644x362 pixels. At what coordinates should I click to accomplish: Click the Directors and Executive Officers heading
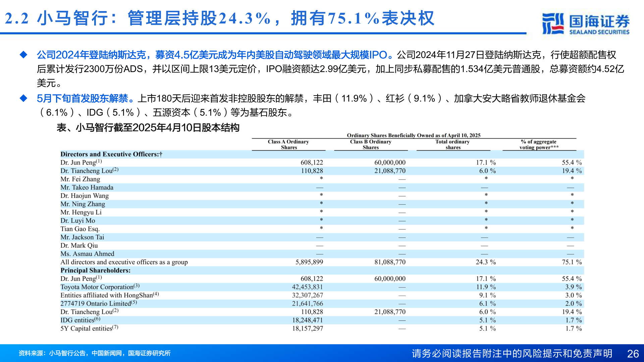coord(111,154)
